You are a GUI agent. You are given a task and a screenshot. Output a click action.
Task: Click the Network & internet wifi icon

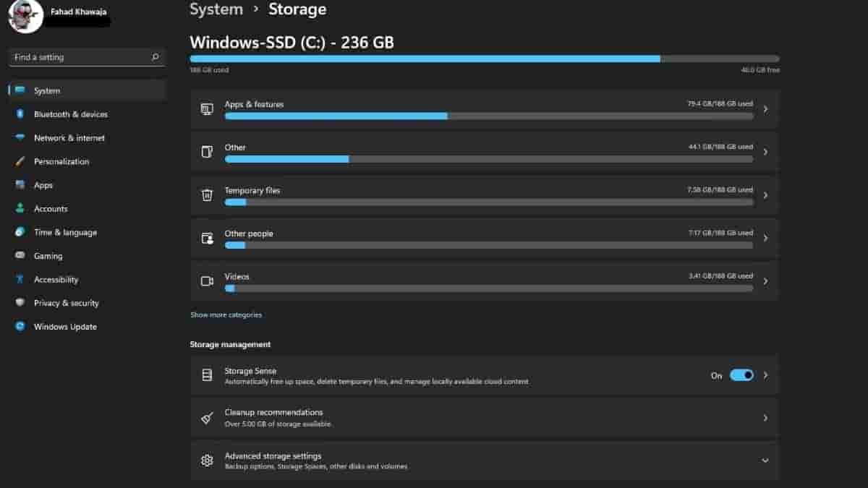click(x=20, y=138)
